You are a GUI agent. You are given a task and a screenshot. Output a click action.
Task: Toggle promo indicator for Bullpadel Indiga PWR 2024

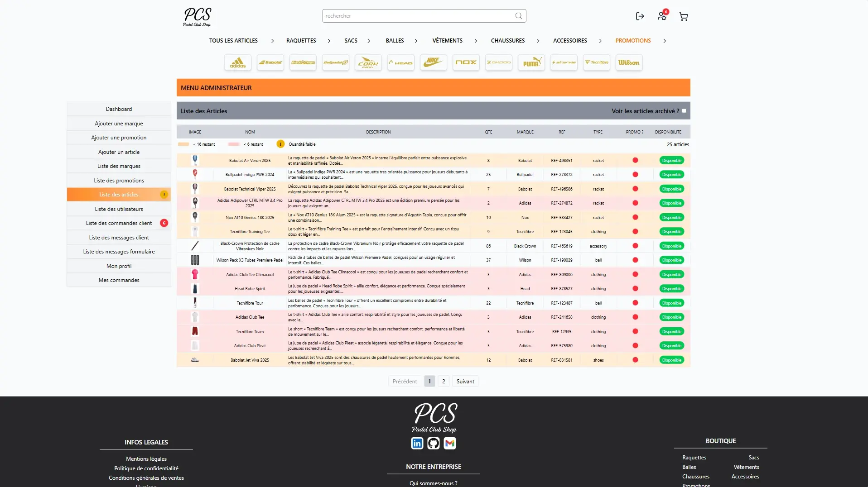point(635,175)
